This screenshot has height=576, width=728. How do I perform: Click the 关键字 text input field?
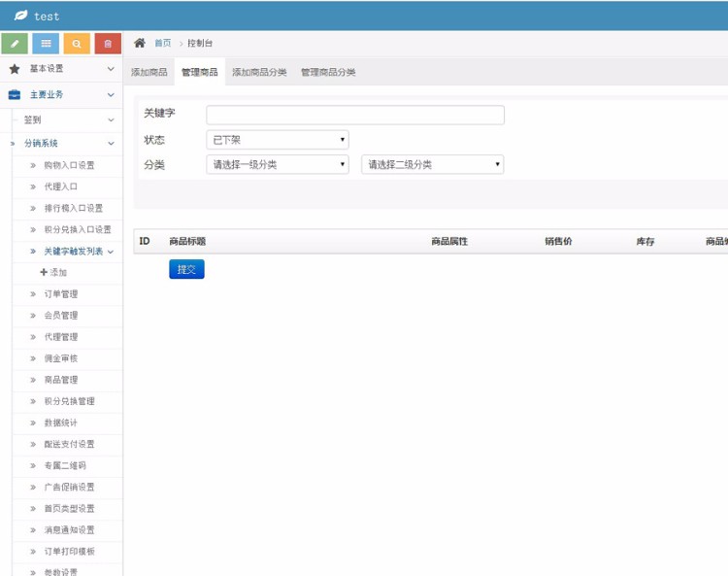355,115
